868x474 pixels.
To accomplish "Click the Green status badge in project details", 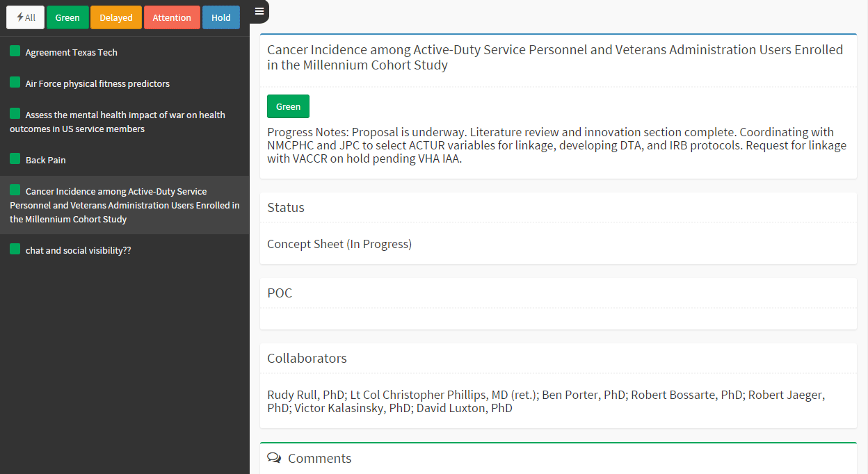I will coord(288,106).
